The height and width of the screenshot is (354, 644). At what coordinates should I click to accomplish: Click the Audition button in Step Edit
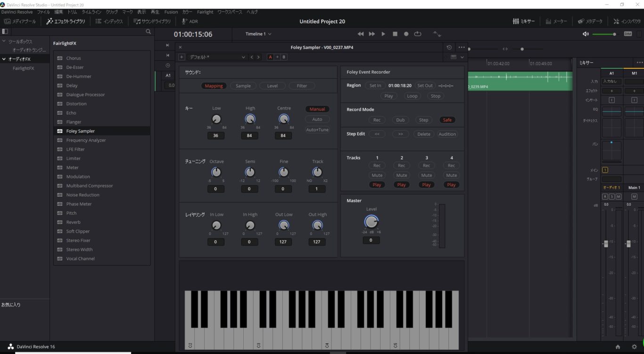[x=447, y=134]
